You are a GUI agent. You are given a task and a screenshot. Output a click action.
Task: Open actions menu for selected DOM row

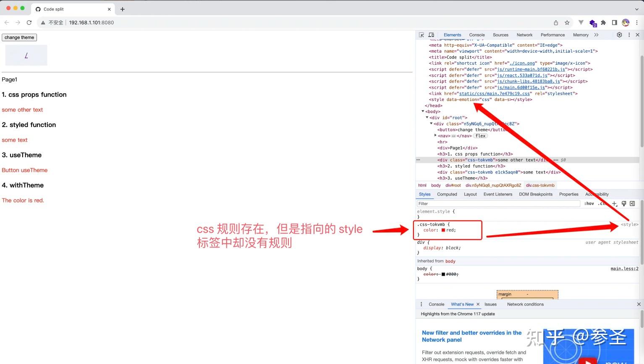(x=418, y=160)
